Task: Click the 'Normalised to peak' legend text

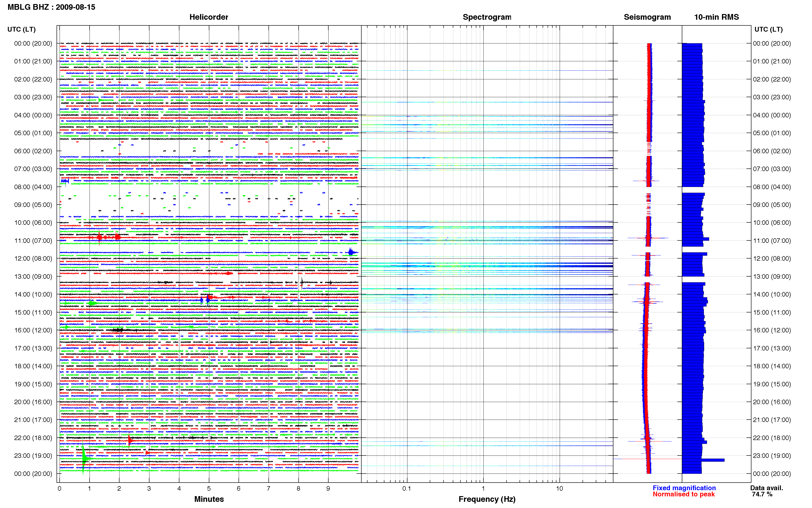Action: [684, 494]
